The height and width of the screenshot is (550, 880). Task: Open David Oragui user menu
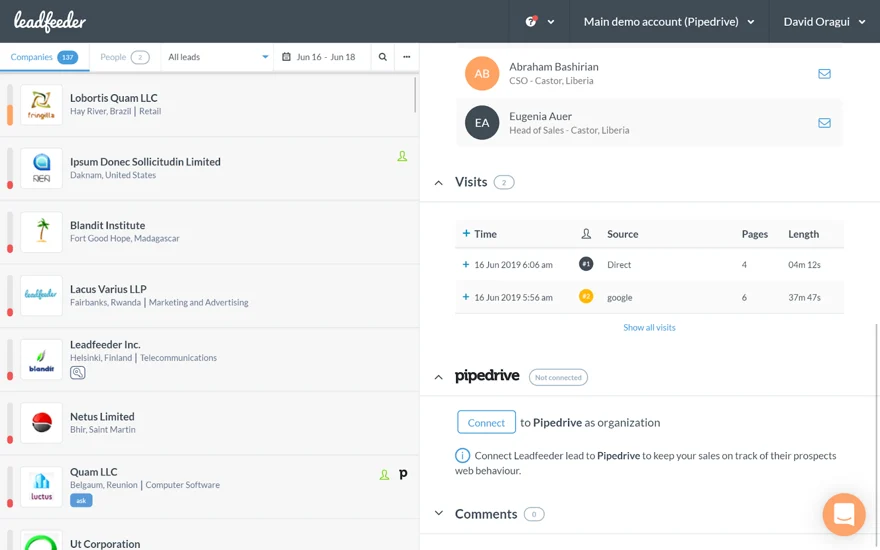pyautogui.click(x=824, y=22)
